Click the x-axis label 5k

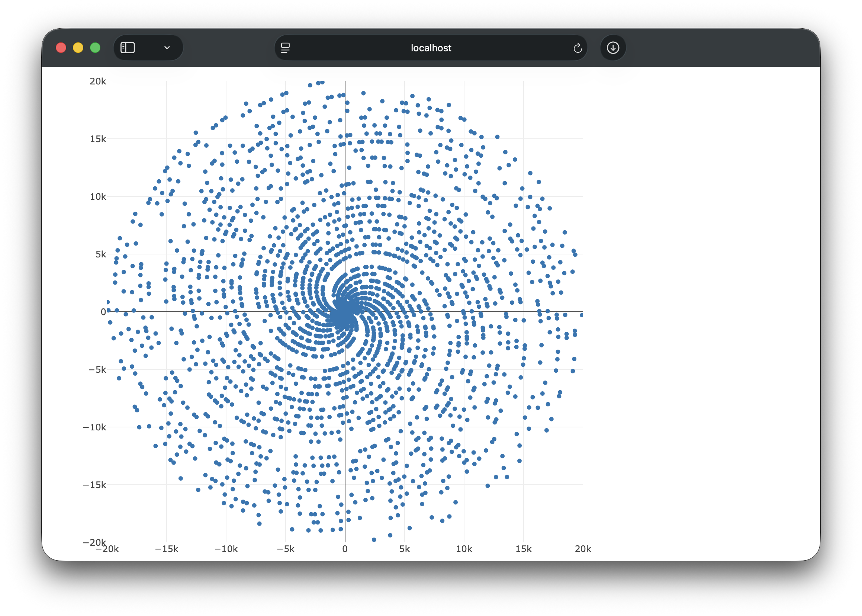(405, 549)
